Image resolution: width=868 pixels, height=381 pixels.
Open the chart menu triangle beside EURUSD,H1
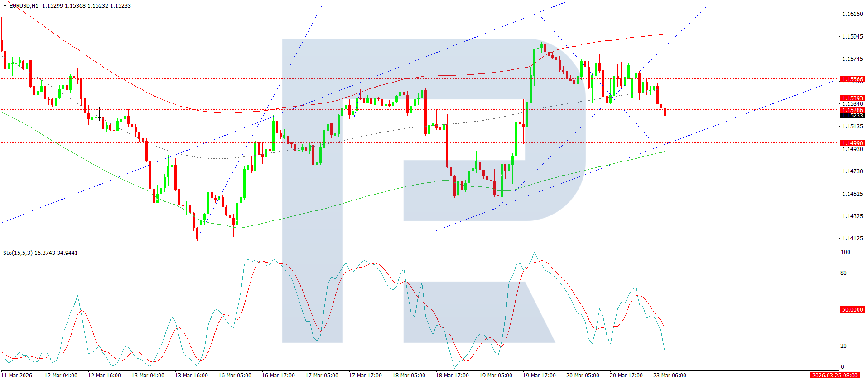[5, 6]
